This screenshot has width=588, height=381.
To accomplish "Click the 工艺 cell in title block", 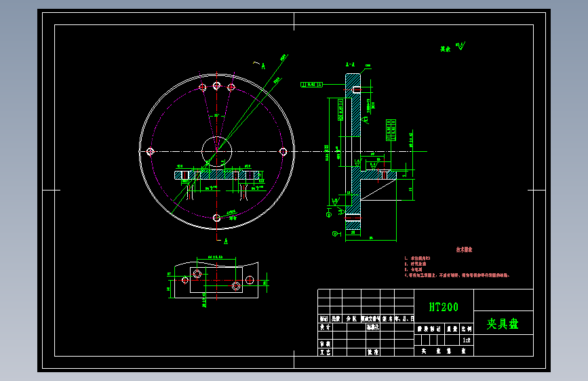I will tap(325, 352).
